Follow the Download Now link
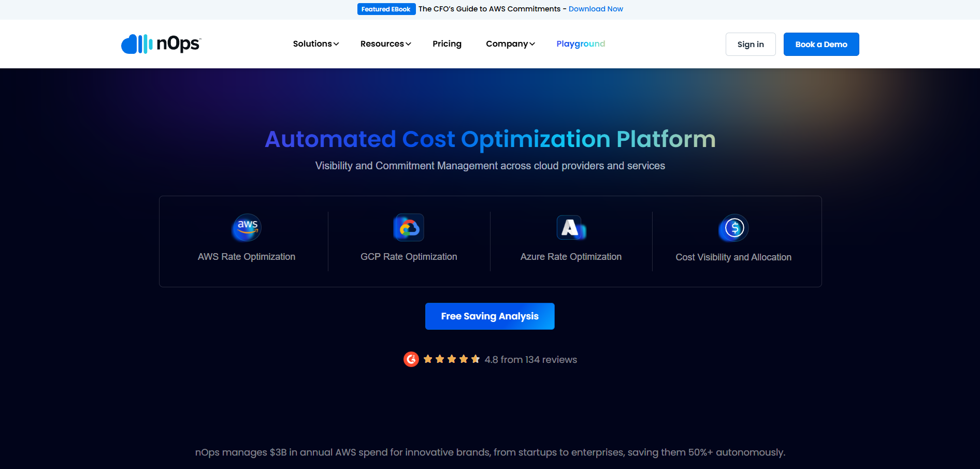The image size is (980, 469). click(x=596, y=9)
